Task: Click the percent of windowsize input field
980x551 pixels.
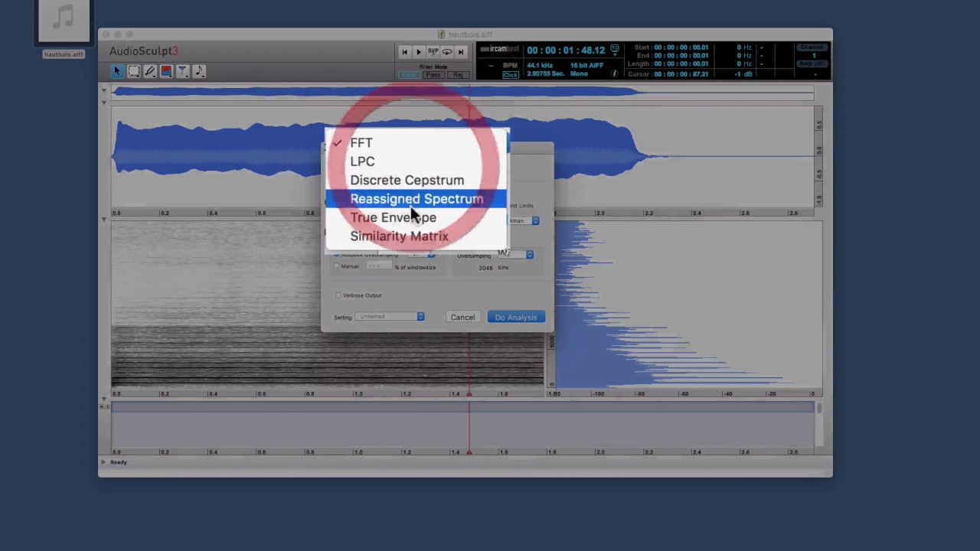Action: click(378, 266)
